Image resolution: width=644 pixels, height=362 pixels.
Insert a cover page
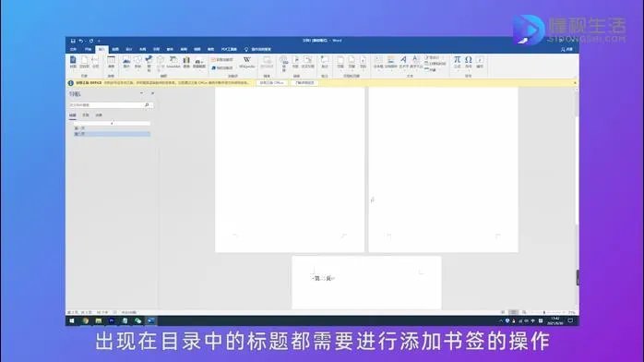point(73,62)
